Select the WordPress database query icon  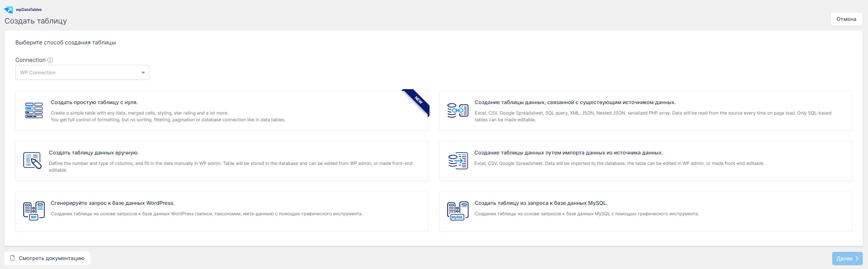click(x=34, y=211)
